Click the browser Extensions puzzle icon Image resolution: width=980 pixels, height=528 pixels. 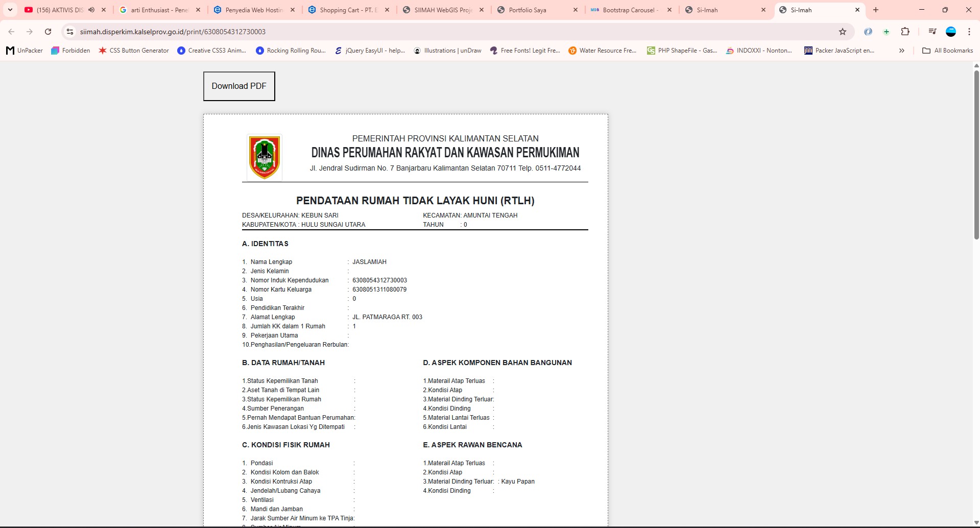point(905,32)
